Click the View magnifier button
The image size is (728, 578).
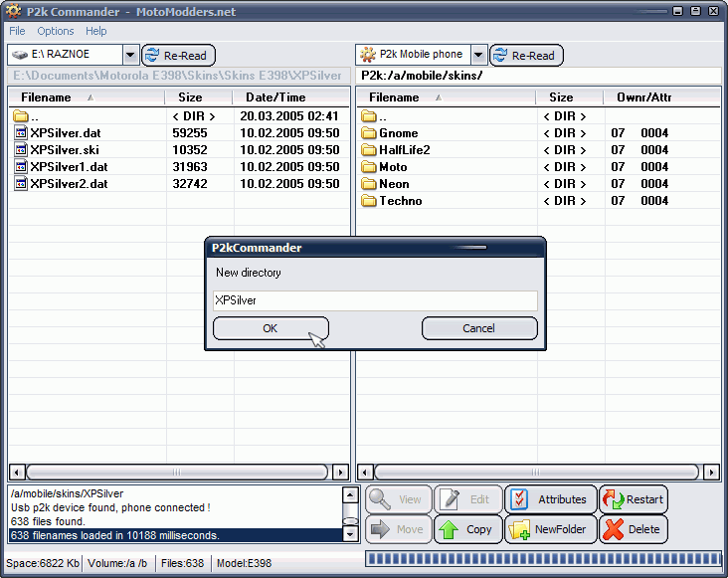tap(399, 499)
